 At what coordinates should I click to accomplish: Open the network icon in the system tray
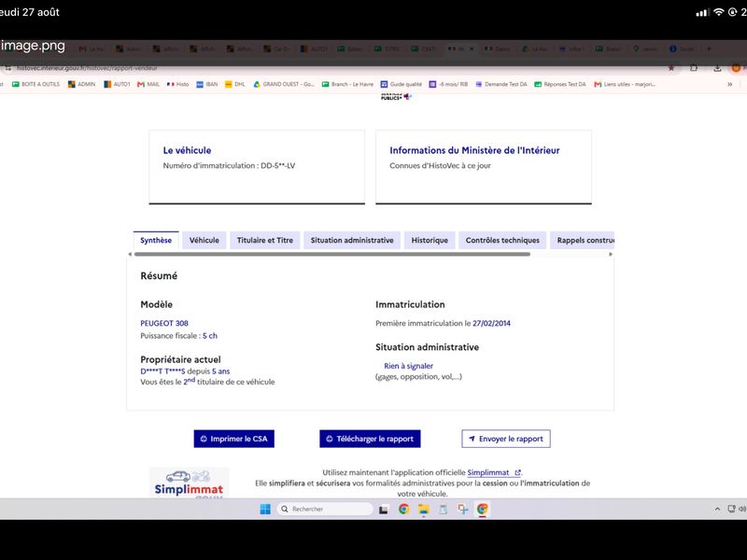[731, 509]
